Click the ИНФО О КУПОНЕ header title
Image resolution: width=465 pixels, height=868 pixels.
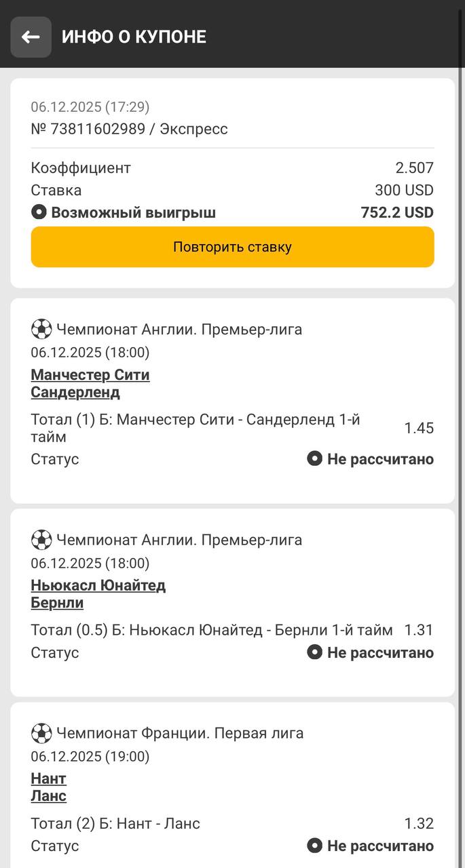point(134,37)
